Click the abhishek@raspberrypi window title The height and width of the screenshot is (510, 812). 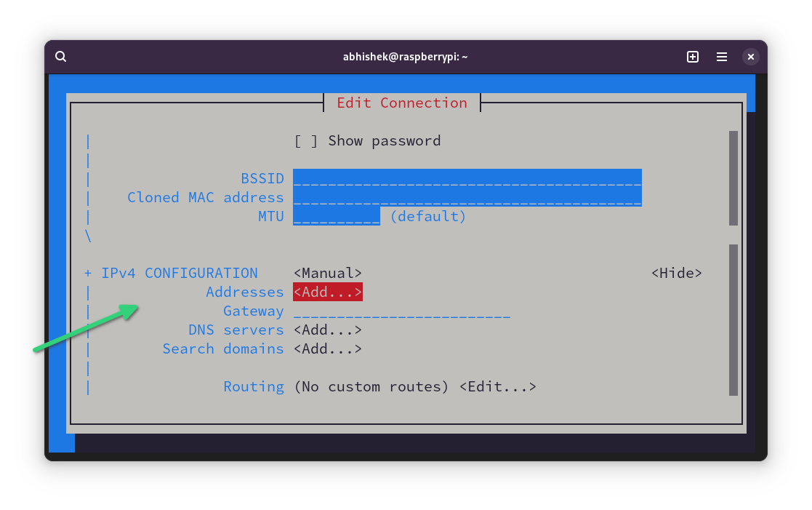[405, 57]
